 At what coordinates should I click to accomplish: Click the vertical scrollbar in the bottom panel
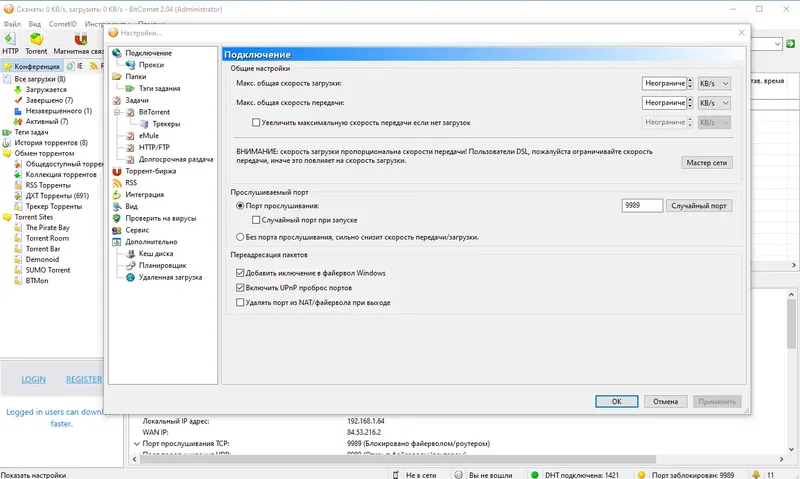(791, 324)
